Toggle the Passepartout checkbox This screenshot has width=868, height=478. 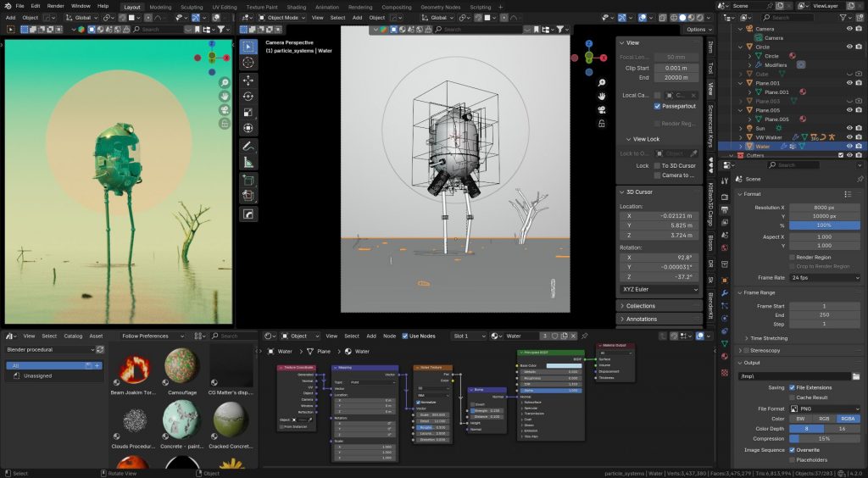657,106
